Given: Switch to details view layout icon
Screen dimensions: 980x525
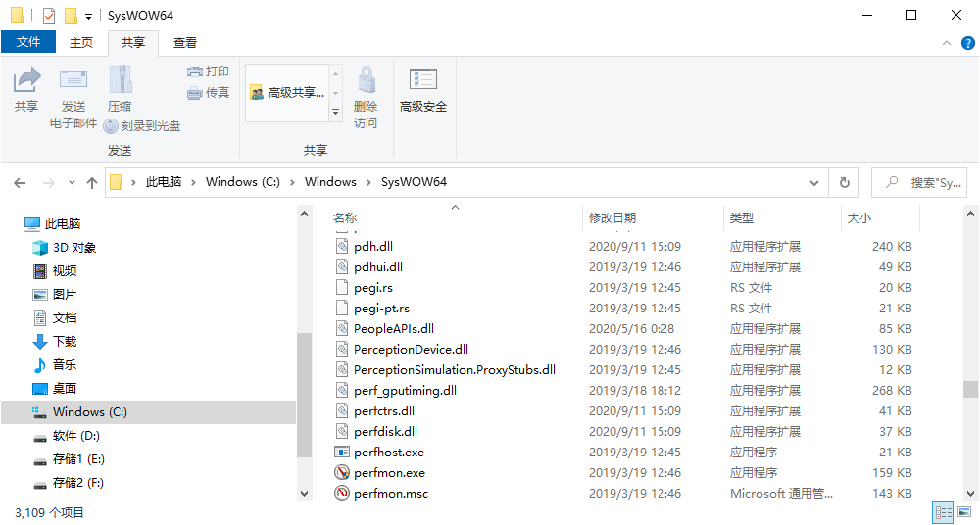Looking at the screenshot, I should point(943,513).
